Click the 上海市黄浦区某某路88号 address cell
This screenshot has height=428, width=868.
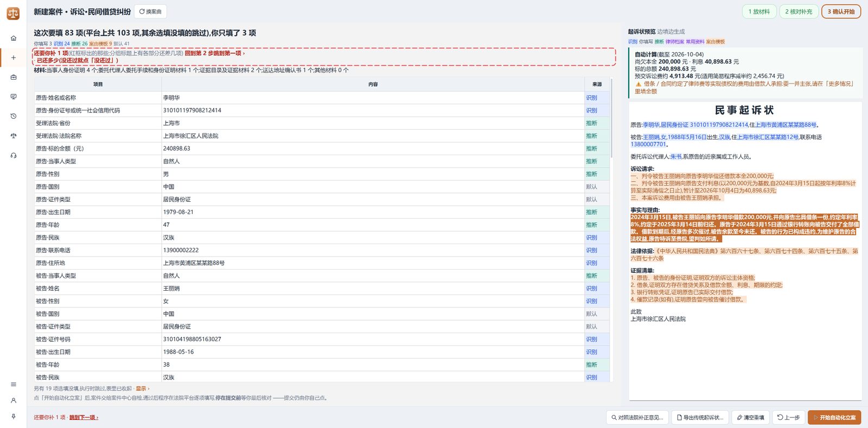373,263
